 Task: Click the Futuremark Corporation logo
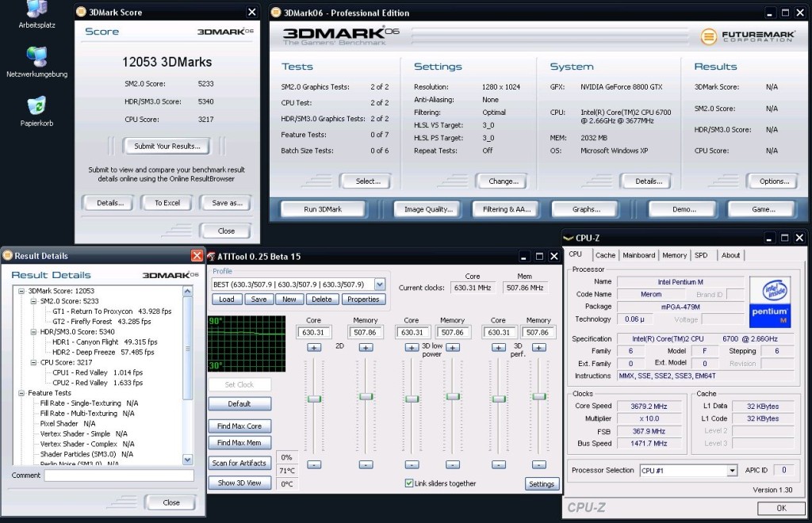point(747,36)
